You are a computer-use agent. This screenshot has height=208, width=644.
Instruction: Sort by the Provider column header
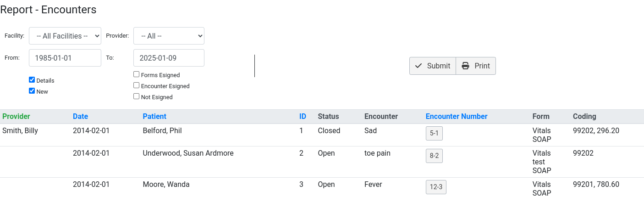coord(16,117)
